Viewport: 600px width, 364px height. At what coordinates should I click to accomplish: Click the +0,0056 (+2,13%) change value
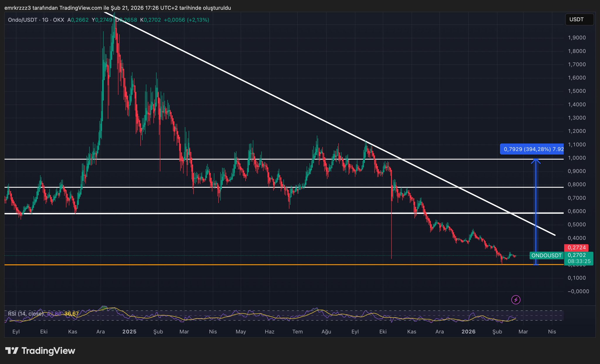coord(186,20)
